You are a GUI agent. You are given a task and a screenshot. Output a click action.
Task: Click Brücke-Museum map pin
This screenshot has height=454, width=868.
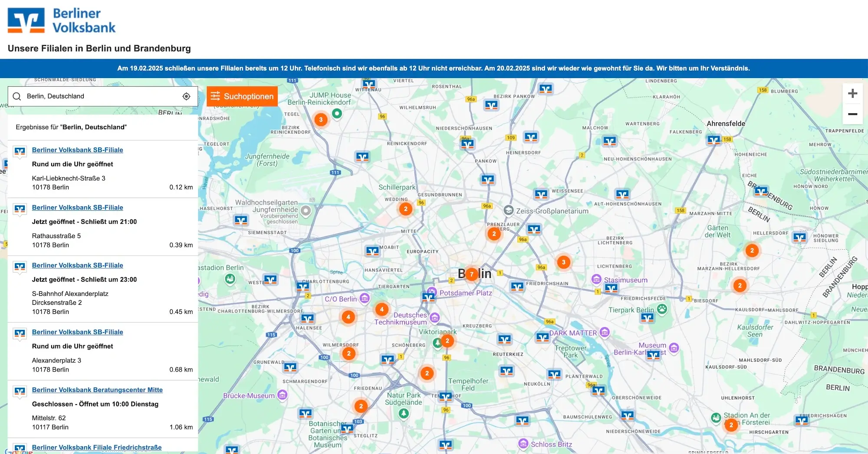(x=283, y=395)
